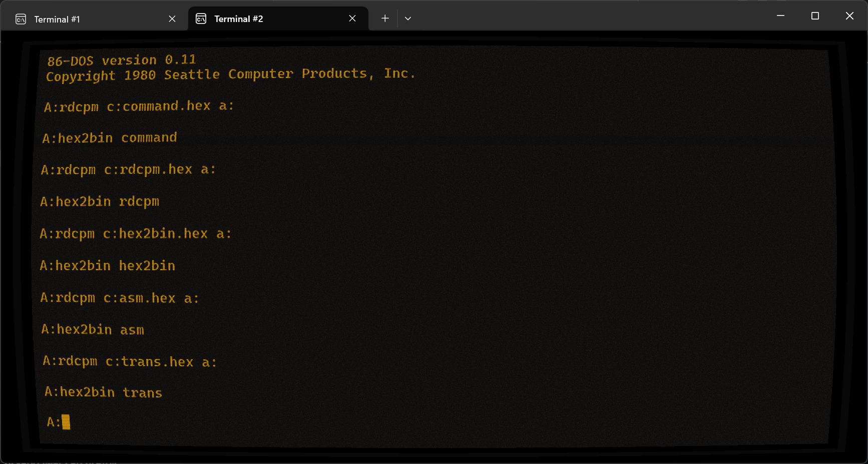
Task: Click the '86-DOS version 0.11' line
Action: (121, 61)
